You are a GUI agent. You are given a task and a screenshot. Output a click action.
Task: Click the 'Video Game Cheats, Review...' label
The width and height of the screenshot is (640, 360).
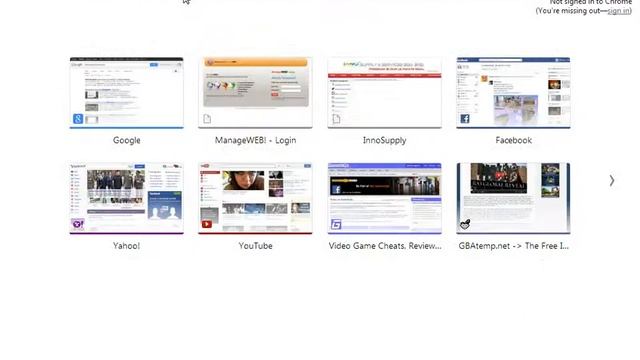coord(385,246)
